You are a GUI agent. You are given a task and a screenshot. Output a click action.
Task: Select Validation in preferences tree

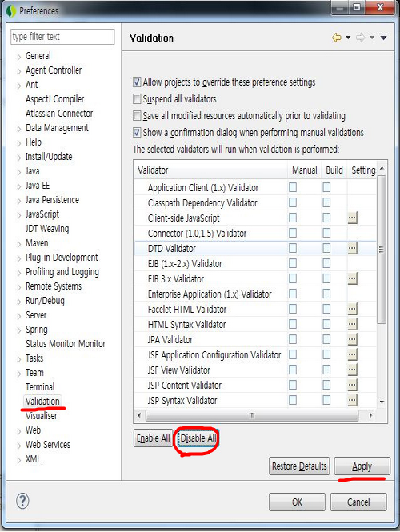42,401
